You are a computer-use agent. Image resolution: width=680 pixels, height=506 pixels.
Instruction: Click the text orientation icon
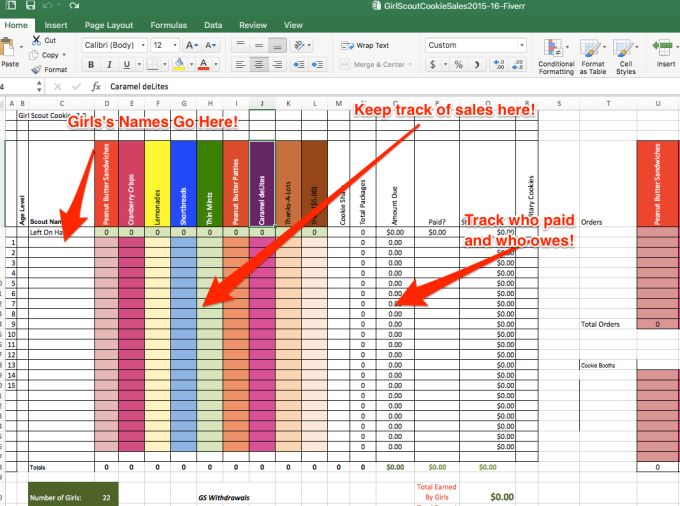[299, 45]
